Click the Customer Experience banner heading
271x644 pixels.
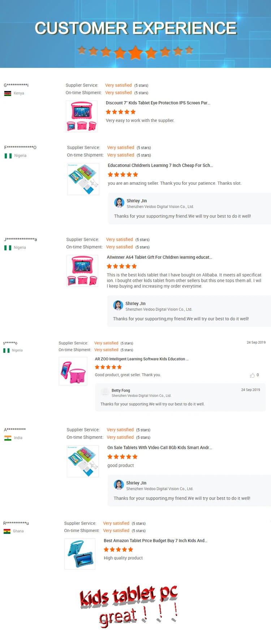(135, 28)
